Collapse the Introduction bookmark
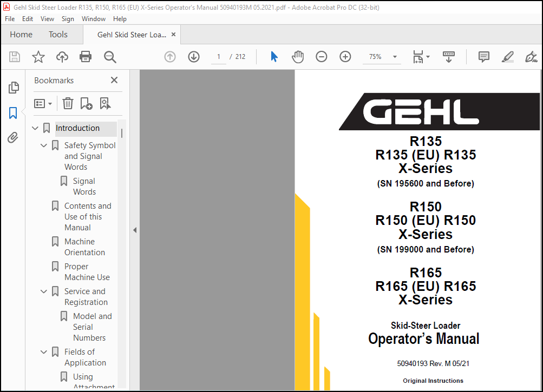The height and width of the screenshot is (392, 543). coord(35,128)
